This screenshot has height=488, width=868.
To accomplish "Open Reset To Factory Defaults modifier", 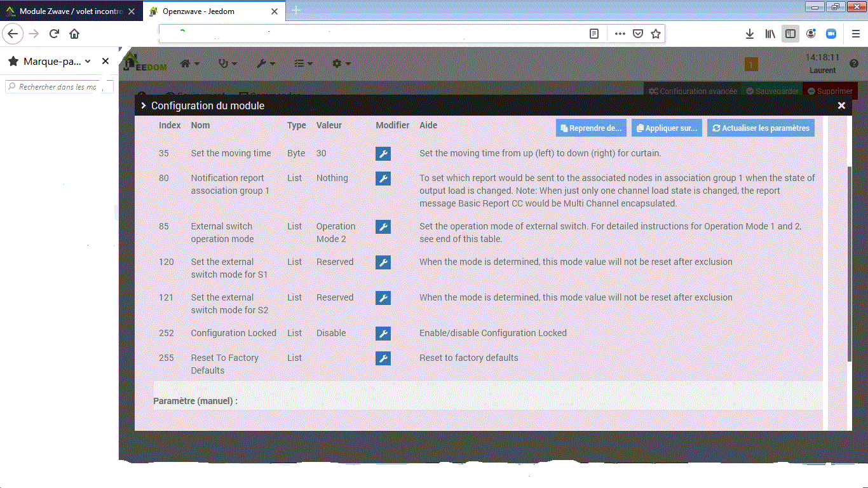I will pos(383,358).
